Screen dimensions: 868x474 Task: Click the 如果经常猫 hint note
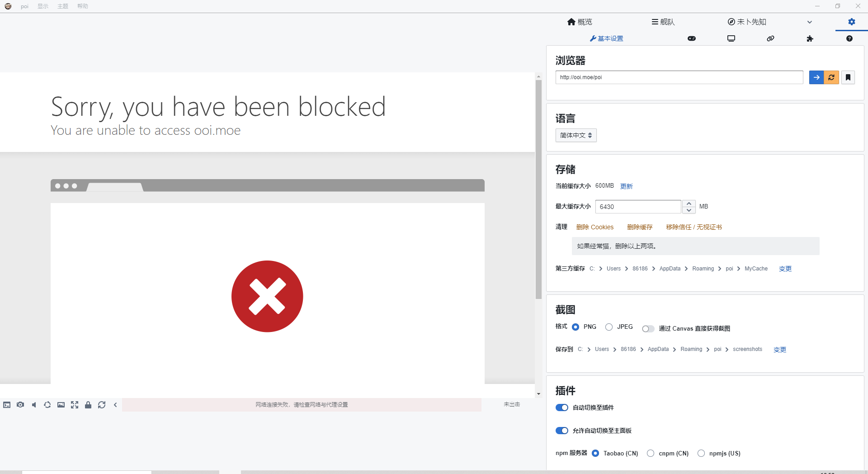[x=695, y=246]
